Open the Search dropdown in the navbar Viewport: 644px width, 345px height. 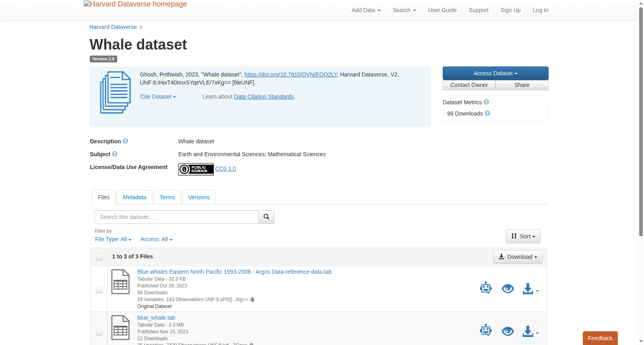404,10
